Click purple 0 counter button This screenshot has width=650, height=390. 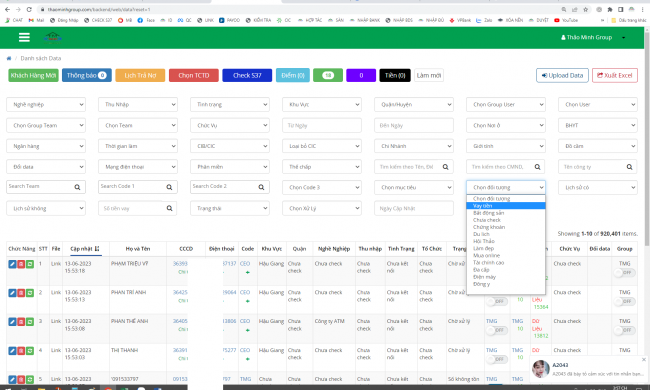[361, 75]
